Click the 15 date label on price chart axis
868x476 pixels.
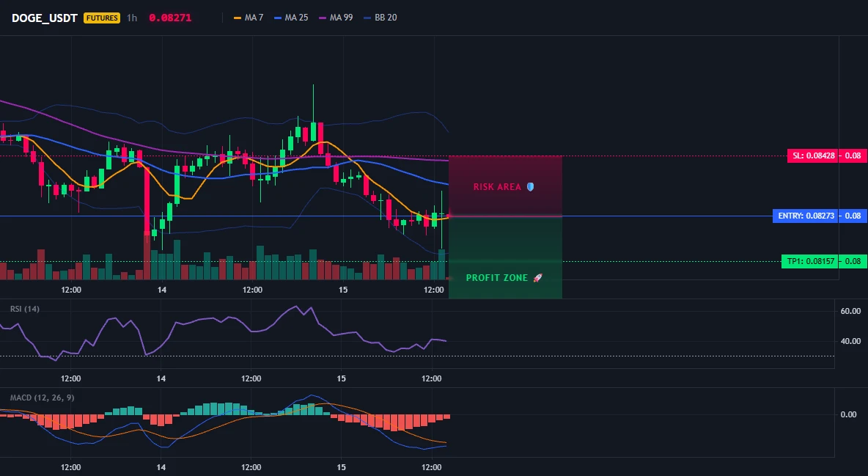tap(342, 290)
